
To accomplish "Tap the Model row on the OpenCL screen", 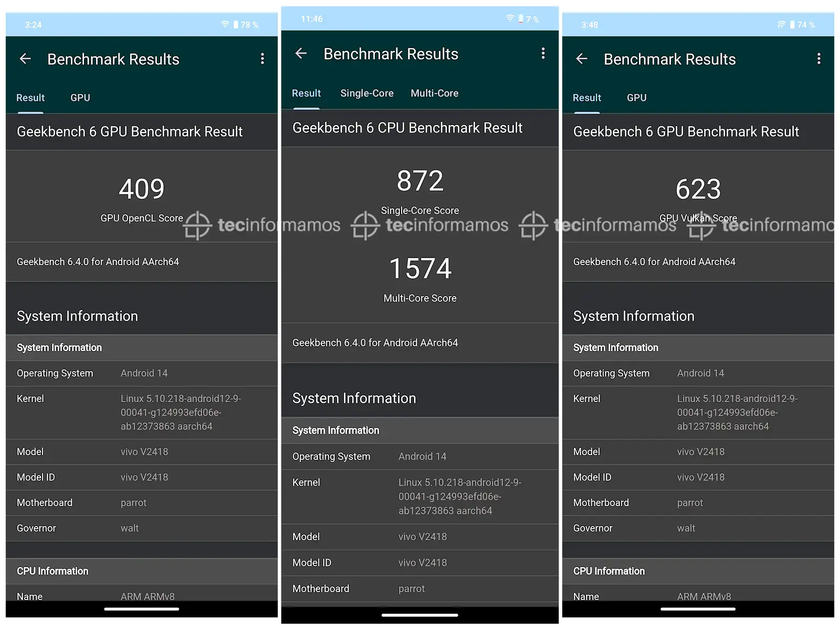I will (x=142, y=452).
